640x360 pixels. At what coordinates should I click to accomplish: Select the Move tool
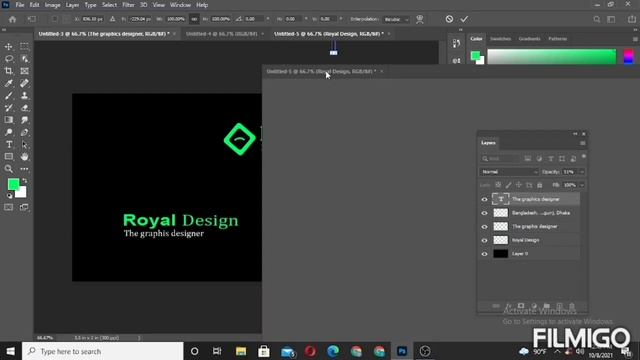click(9, 47)
